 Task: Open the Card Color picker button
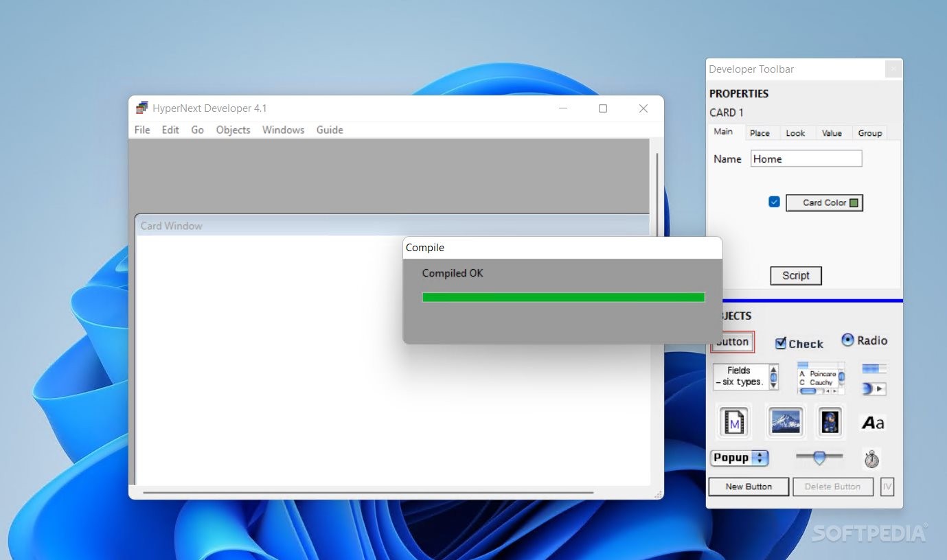[x=824, y=202]
